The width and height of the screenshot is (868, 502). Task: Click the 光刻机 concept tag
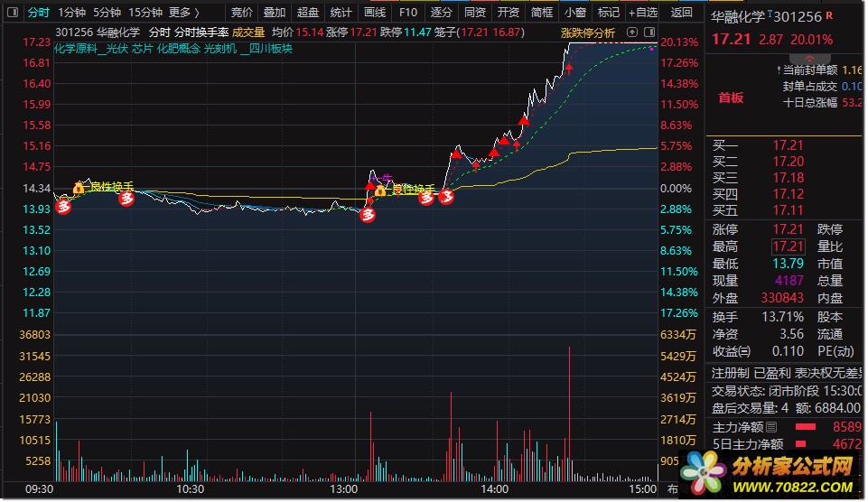[220, 49]
